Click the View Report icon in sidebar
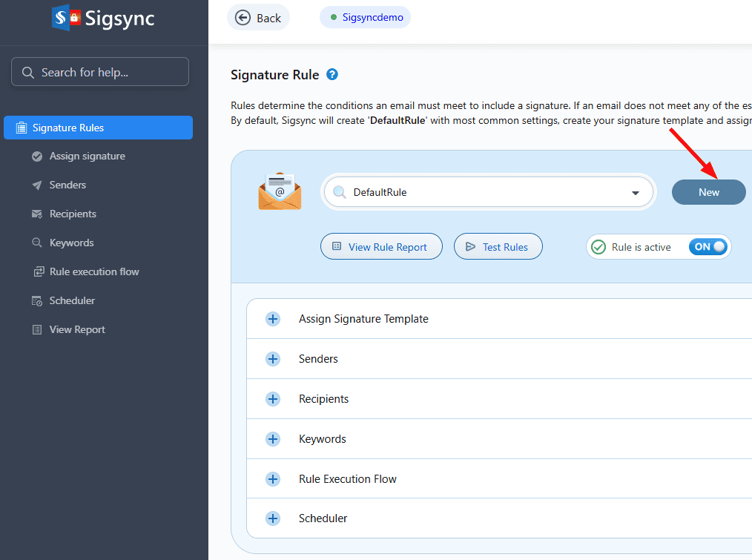This screenshot has width=752, height=560. tap(37, 330)
